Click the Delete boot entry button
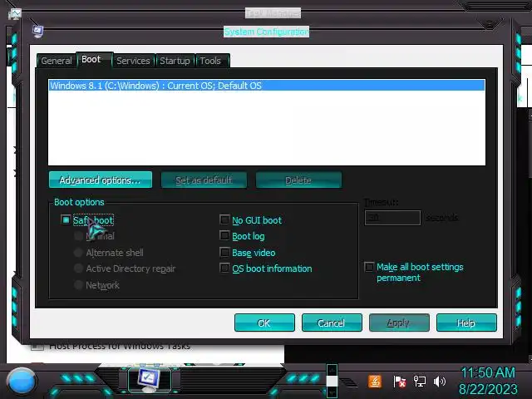 click(298, 180)
